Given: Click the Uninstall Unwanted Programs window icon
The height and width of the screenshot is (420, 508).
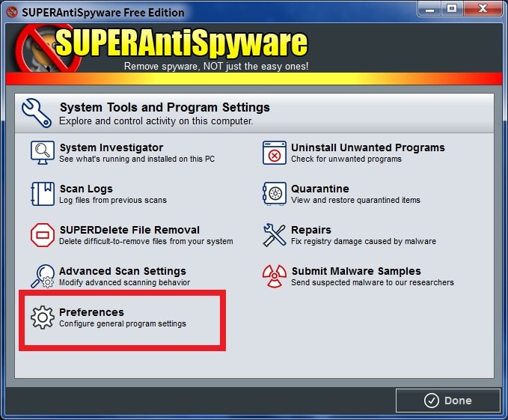Looking at the screenshot, I should pos(275,152).
